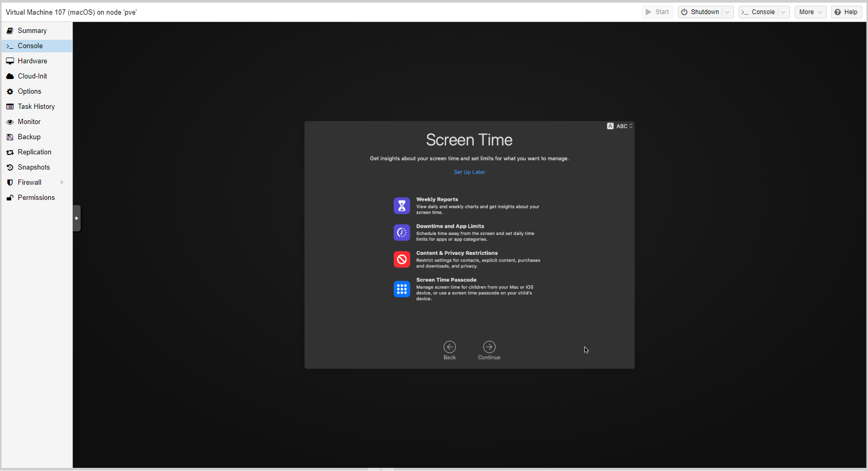Click the Help button
Viewport: 868px width, 471px height.
847,12
